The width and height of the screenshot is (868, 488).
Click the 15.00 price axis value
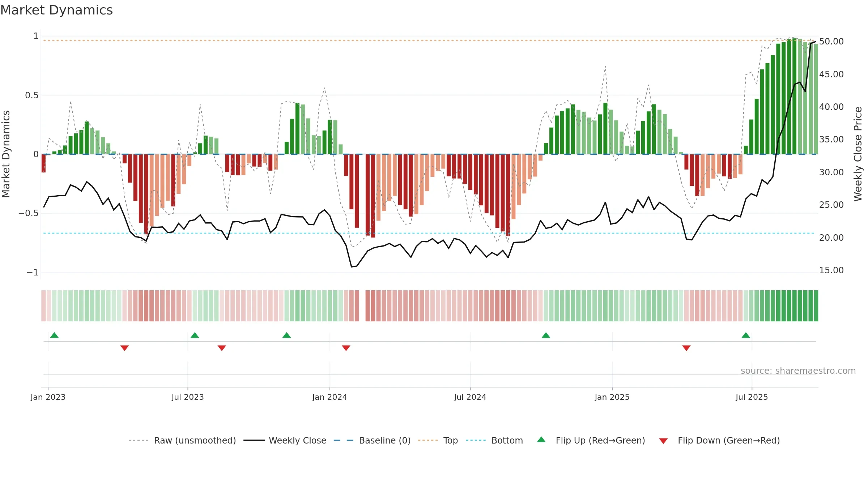point(831,270)
